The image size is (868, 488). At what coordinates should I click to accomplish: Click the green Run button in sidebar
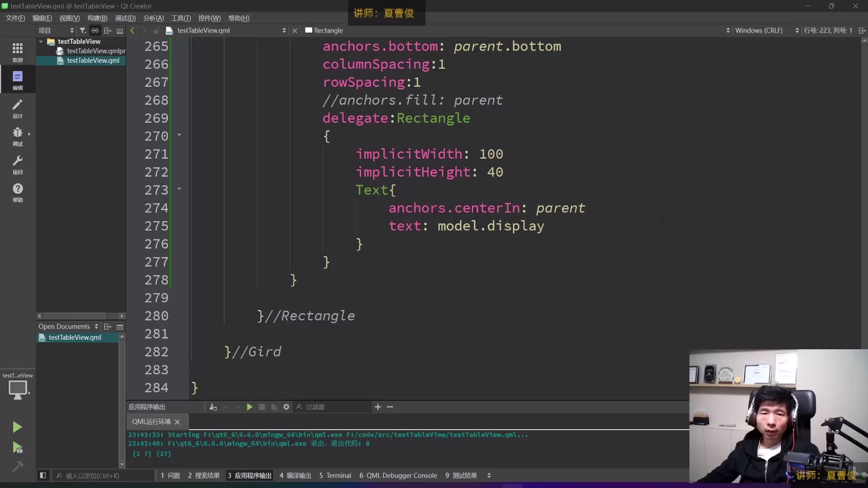[17, 427]
